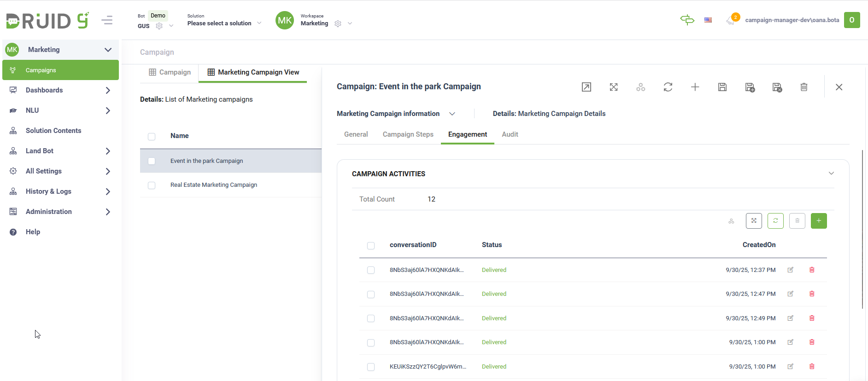The width and height of the screenshot is (868, 381).
Task: Open the Real Estate Marketing Campaign
Action: click(x=214, y=185)
